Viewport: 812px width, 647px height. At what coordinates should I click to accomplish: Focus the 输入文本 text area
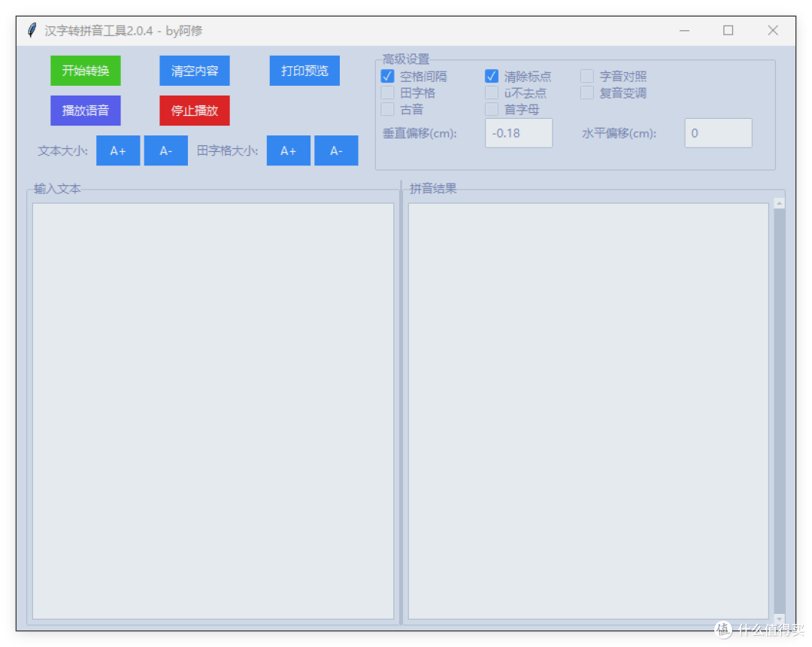tap(213, 411)
